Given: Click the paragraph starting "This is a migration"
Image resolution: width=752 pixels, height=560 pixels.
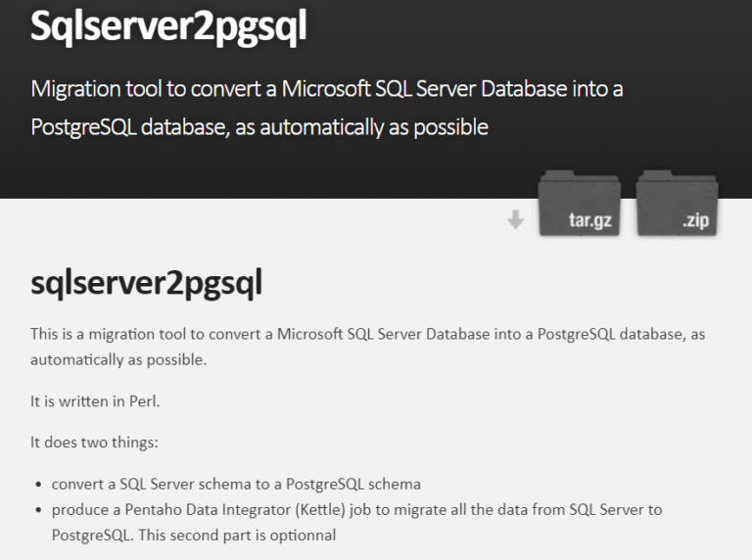Looking at the screenshot, I should pyautogui.click(x=367, y=347).
